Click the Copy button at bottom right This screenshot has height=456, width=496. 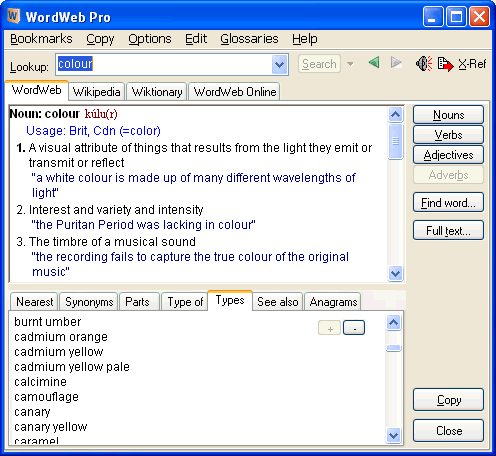tap(448, 399)
